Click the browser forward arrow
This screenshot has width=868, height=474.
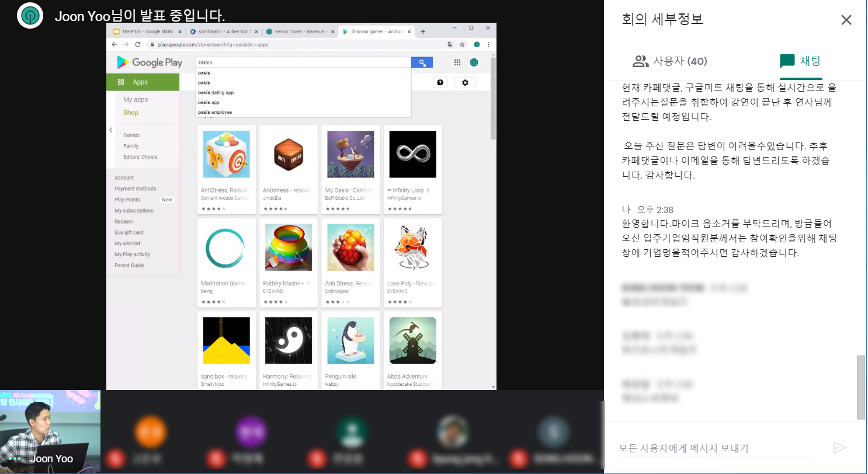click(126, 44)
